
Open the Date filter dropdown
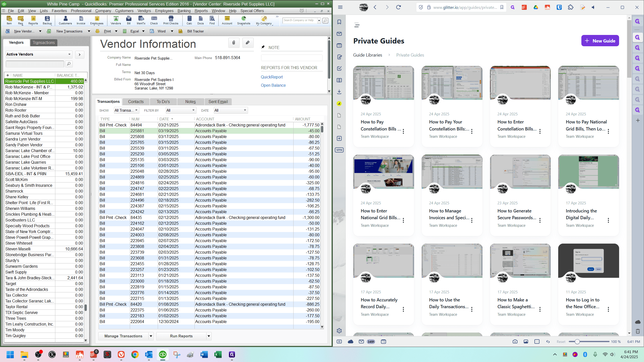231,110
